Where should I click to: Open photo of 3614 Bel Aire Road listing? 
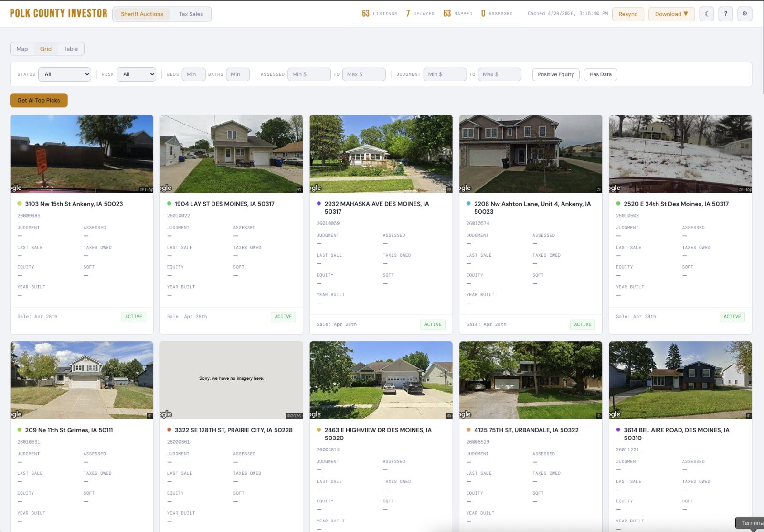pyautogui.click(x=680, y=380)
